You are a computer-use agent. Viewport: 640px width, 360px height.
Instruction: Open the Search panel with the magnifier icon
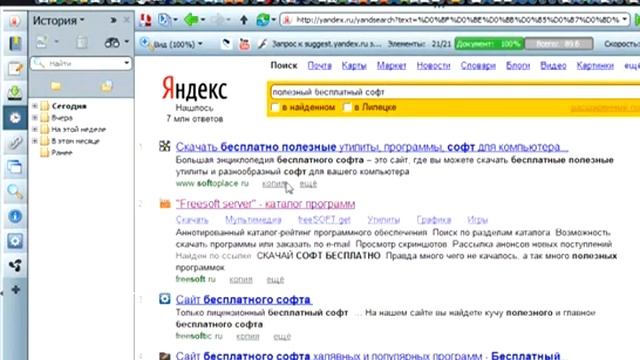(x=15, y=191)
